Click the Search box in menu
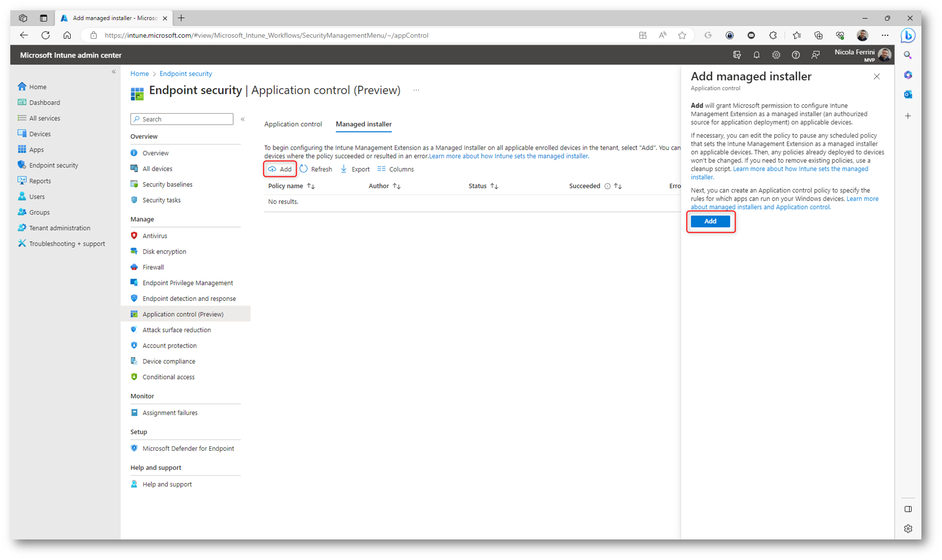This screenshot has height=560, width=942. tap(182, 119)
